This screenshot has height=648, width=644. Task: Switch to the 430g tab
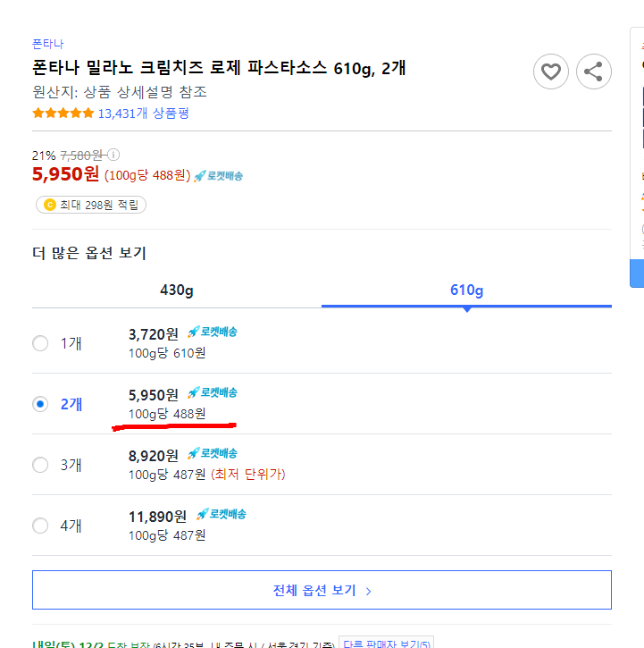[x=177, y=290]
